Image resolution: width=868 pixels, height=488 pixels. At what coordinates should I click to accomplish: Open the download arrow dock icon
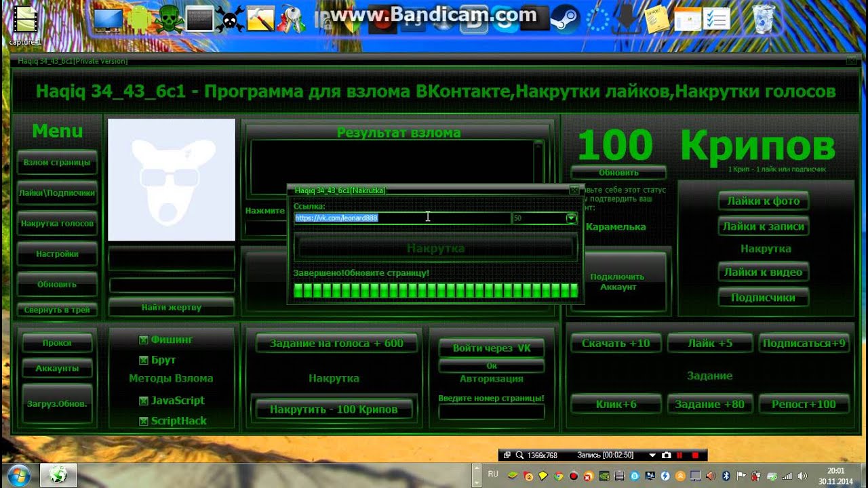click(x=627, y=19)
